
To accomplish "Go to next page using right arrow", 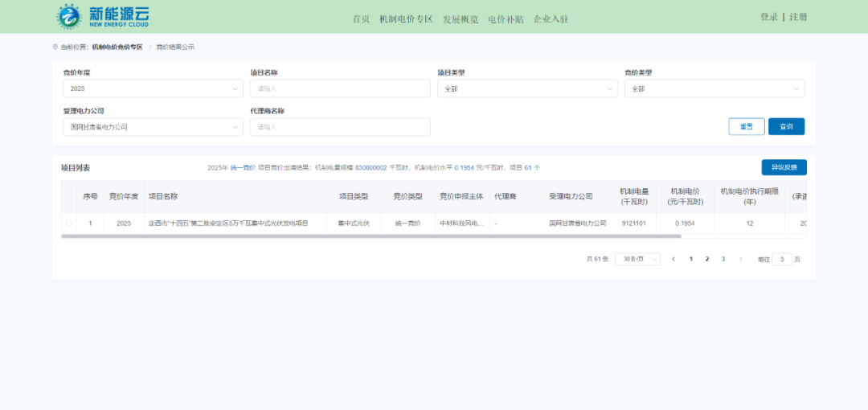I will click(x=740, y=259).
